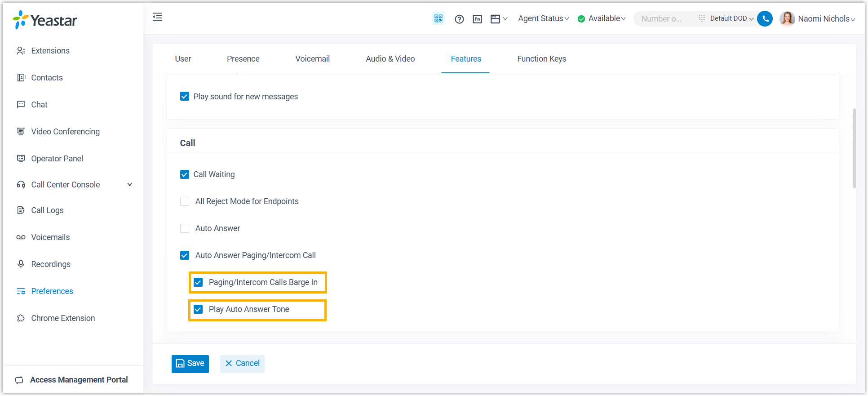Click the number input field
Image resolution: width=868 pixels, height=396 pixels.
pos(662,19)
